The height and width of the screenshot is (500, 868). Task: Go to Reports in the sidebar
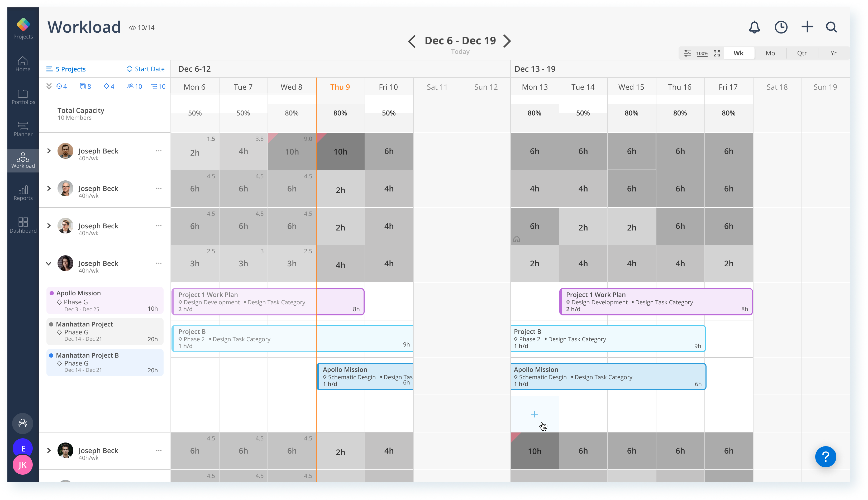[x=23, y=193]
